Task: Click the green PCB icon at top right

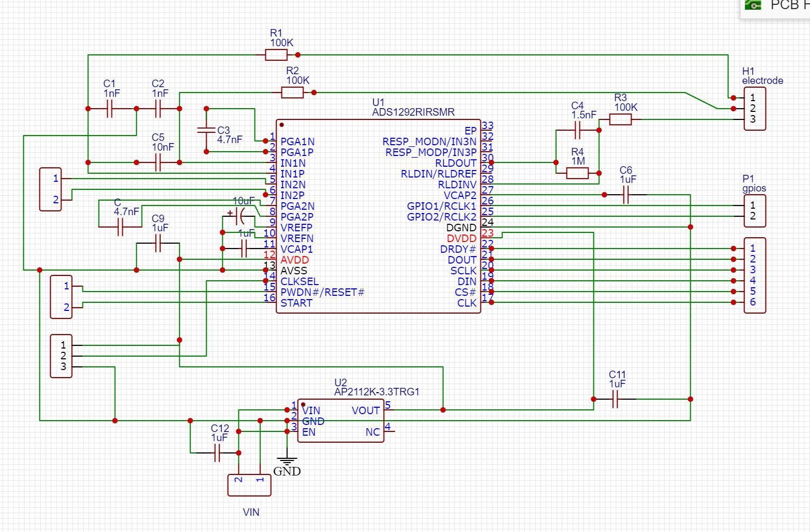Action: [753, 5]
